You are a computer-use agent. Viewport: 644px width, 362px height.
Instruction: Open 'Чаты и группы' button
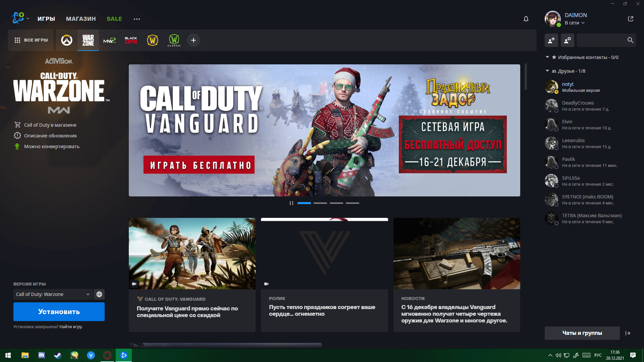[x=582, y=333]
